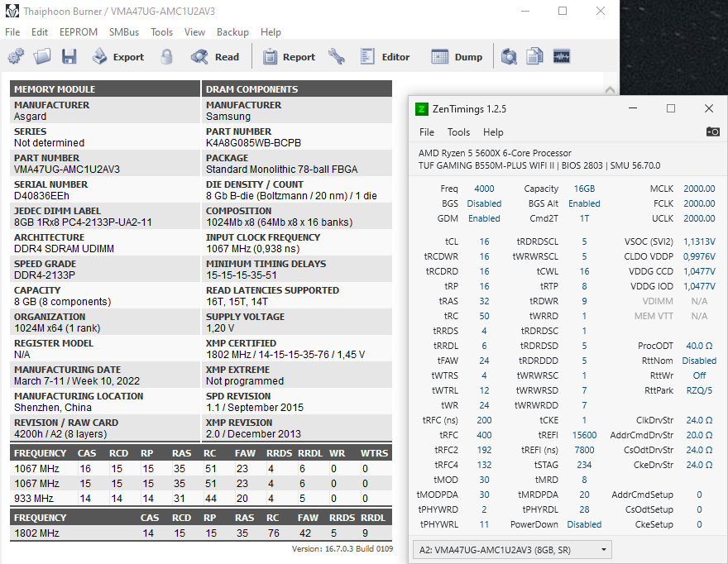Click the Asgard manufacturer value
Viewport: 728px width, 564px height.
click(x=30, y=117)
